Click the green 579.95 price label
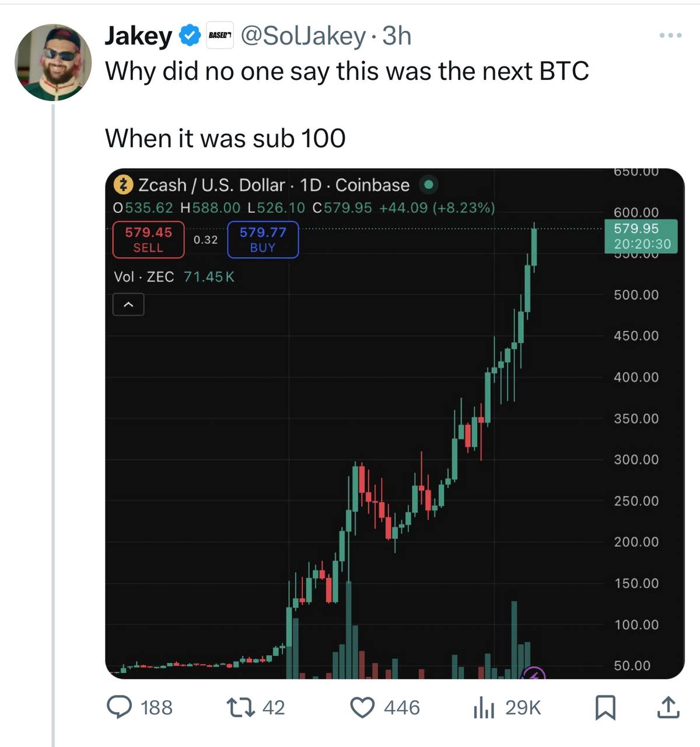The width and height of the screenshot is (700, 747). click(639, 236)
